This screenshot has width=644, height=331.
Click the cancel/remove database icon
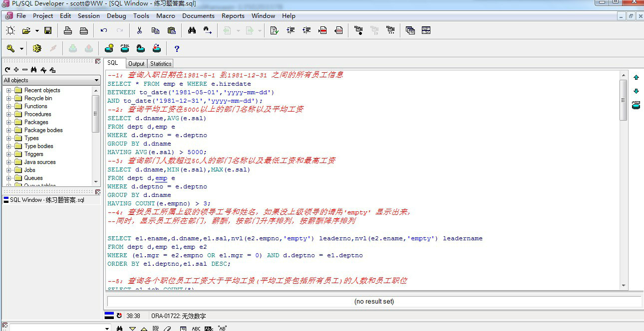tap(157, 48)
